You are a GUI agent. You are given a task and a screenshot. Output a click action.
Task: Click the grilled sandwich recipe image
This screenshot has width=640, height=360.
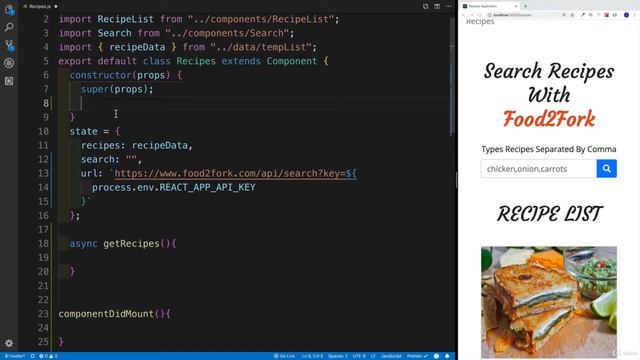pyautogui.click(x=549, y=302)
